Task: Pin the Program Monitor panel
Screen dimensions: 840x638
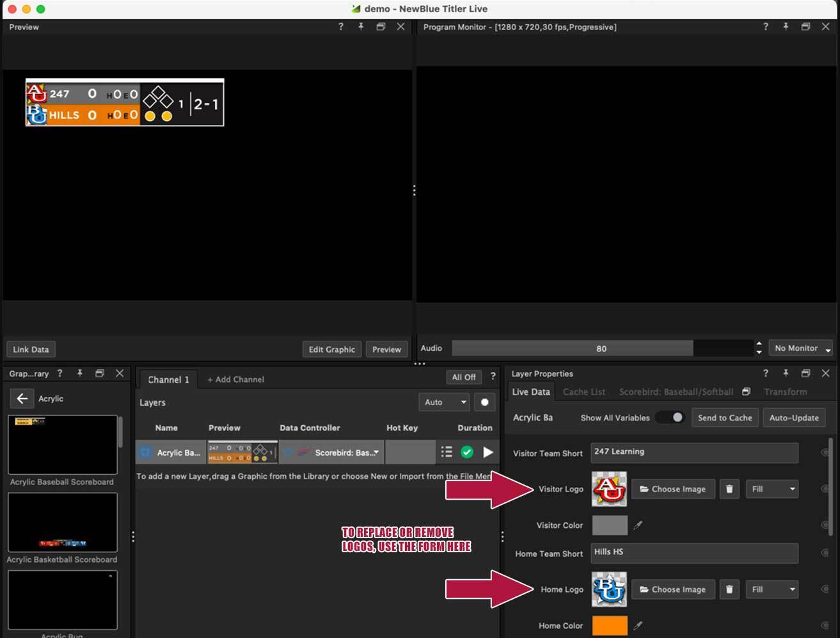Action: pos(786,27)
